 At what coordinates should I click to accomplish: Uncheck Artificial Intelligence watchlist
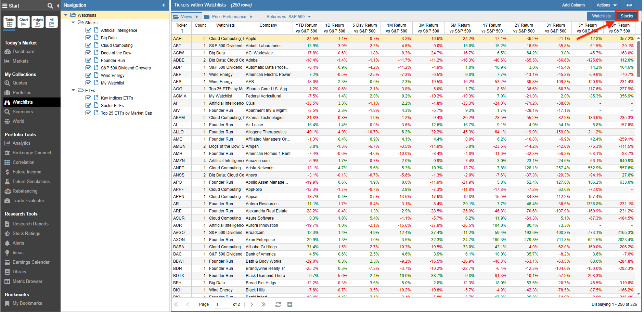click(x=88, y=30)
